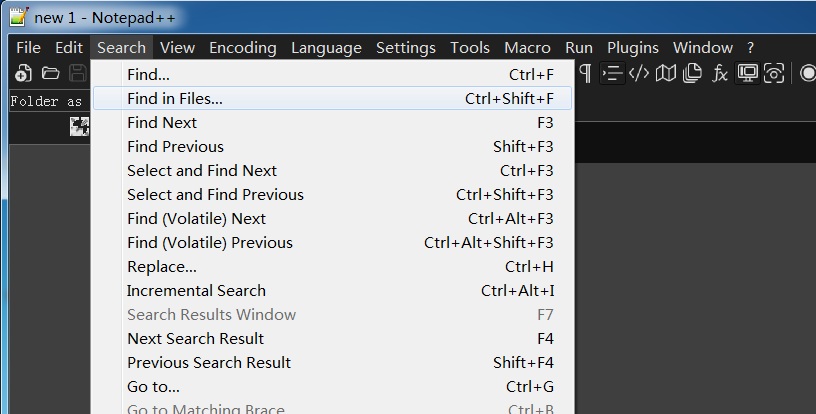Toggle the Folder as Workspace toolbar icon
The image size is (816, 414).
[x=746, y=73]
